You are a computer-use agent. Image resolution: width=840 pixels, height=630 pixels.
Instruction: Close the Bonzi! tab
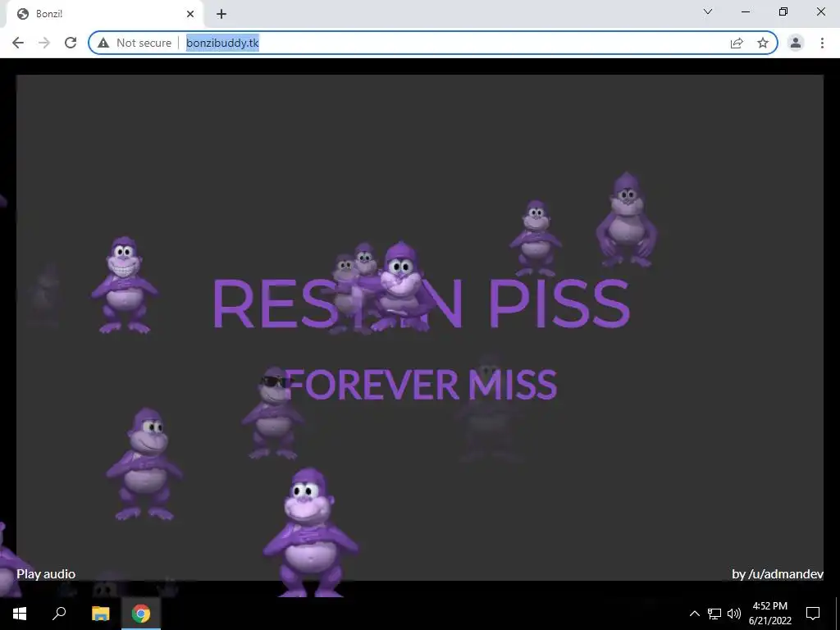pos(190,14)
